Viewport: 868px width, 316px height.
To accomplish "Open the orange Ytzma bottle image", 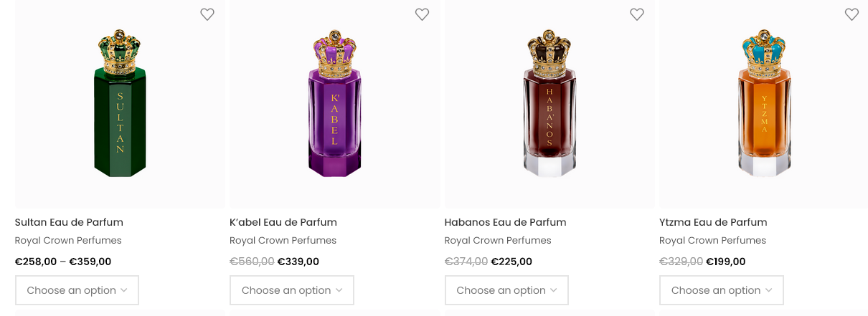I will (764, 104).
